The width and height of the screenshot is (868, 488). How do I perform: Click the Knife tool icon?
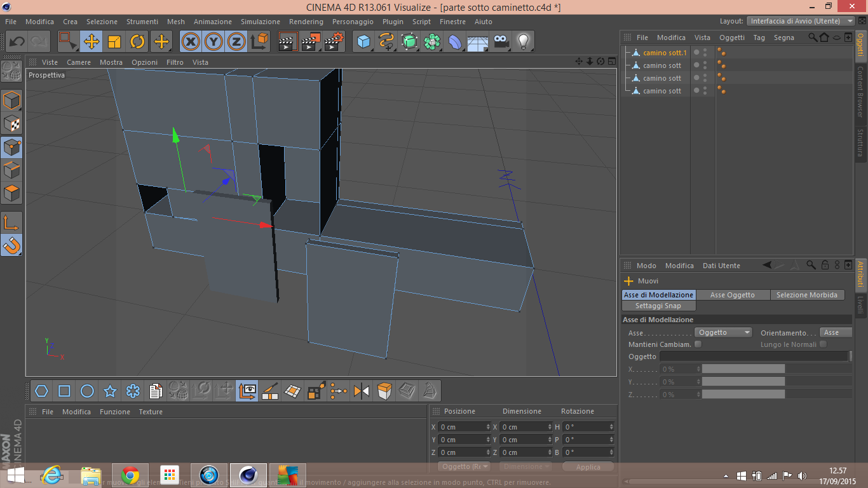(269, 391)
